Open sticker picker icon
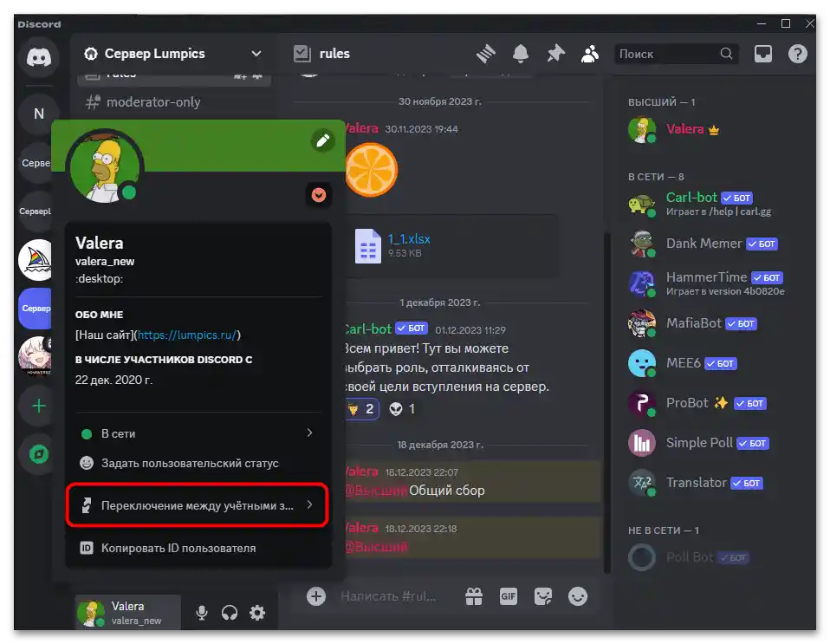The width and height of the screenshot is (830, 644). [x=543, y=597]
